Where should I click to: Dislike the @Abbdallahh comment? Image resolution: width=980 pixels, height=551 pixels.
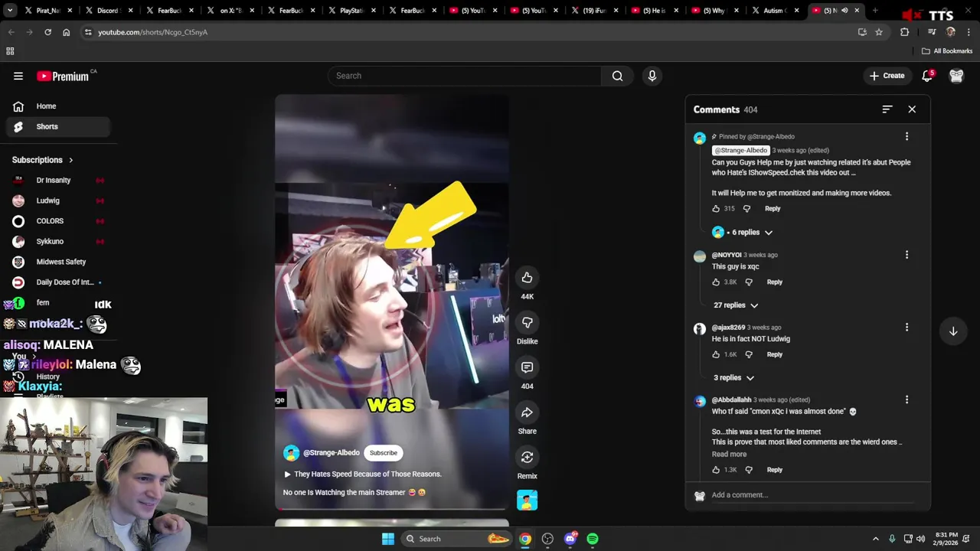click(x=749, y=470)
